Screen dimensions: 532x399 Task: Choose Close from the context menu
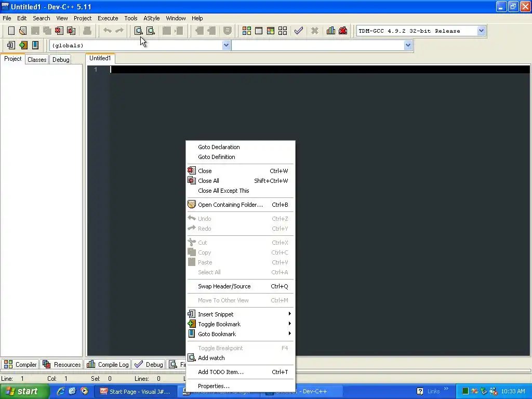240,170
